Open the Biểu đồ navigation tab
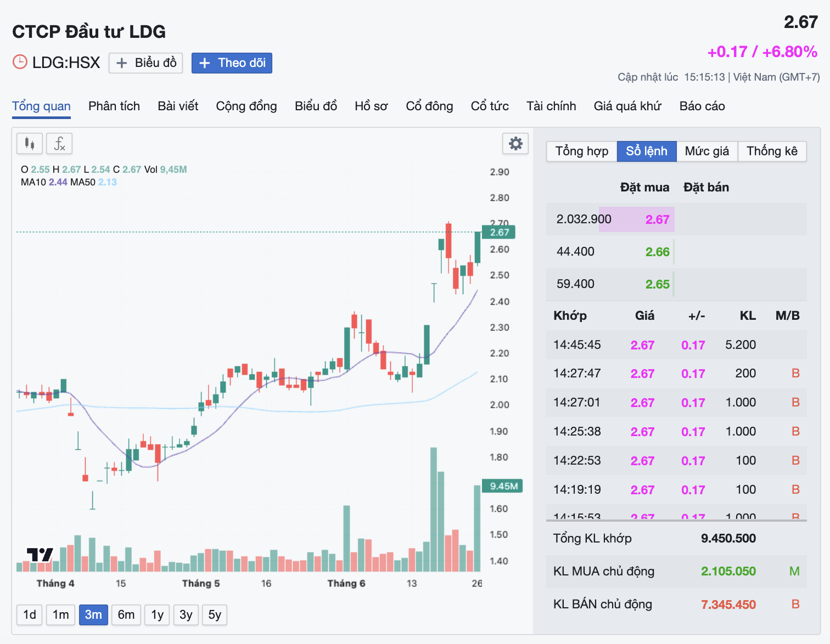 (316, 106)
